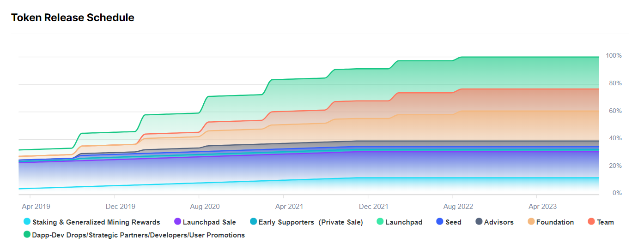
Task: Toggle the Staking & Generalized Mining Rewards label
Action: click(96, 222)
